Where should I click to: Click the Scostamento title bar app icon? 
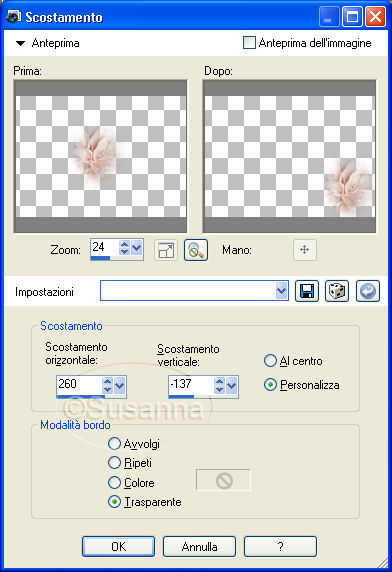pos(14,17)
